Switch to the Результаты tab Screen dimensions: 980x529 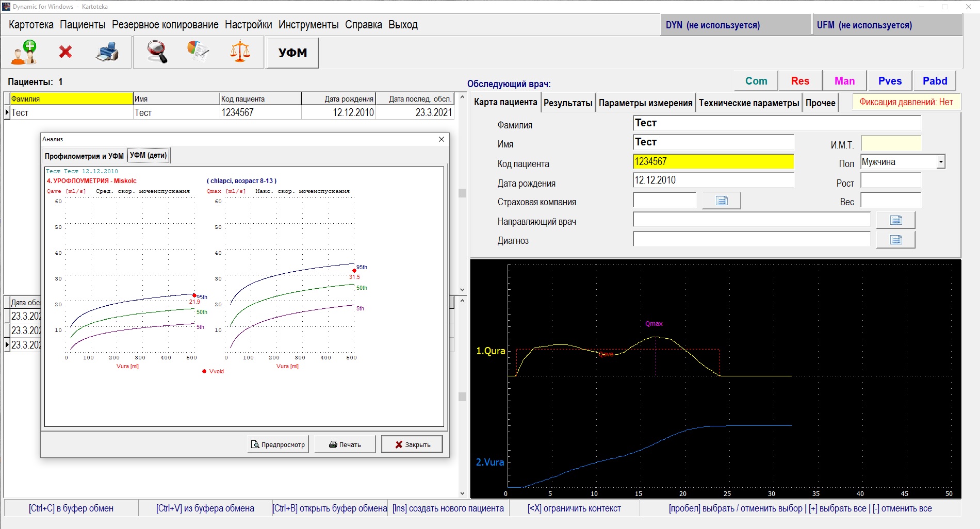(568, 103)
